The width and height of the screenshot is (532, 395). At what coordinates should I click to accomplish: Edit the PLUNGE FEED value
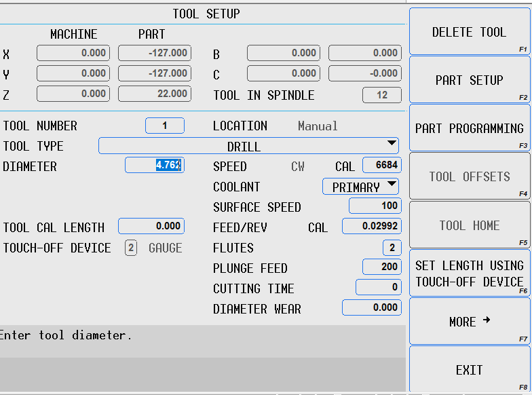[x=381, y=267]
